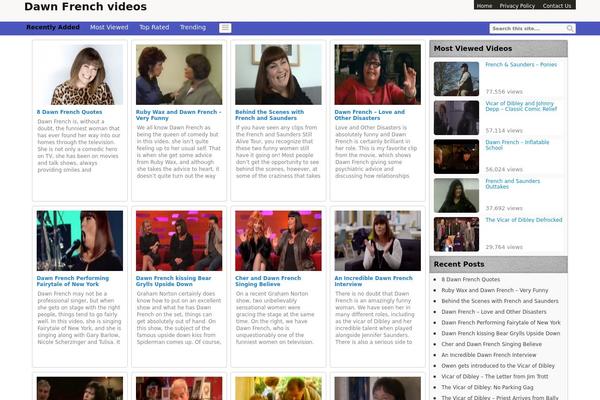Image resolution: width=600 pixels, height=400 pixels.
Task: Click Dawn French Performing Fairytale of New York title
Action: pos(73,281)
